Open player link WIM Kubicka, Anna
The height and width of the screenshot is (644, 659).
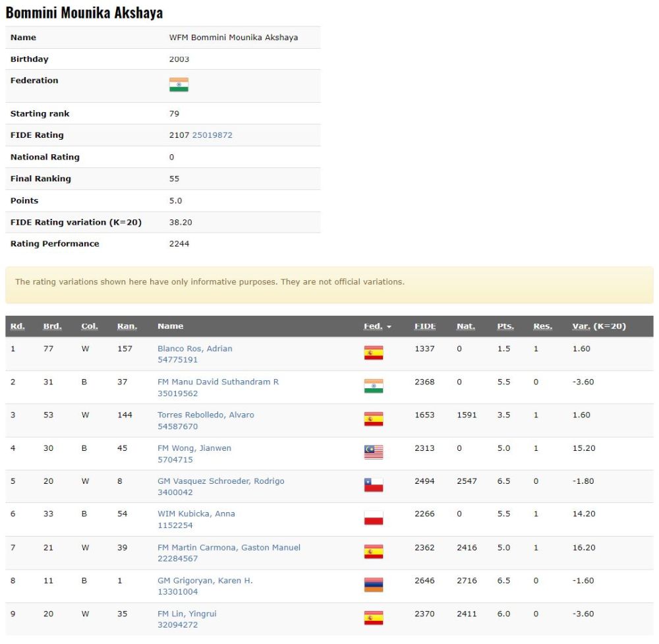coord(196,513)
